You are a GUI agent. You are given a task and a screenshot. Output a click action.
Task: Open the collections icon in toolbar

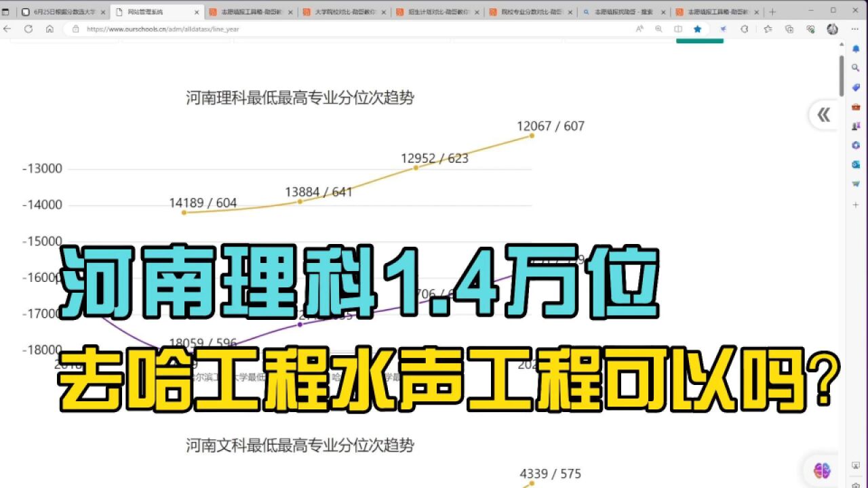coord(789,29)
